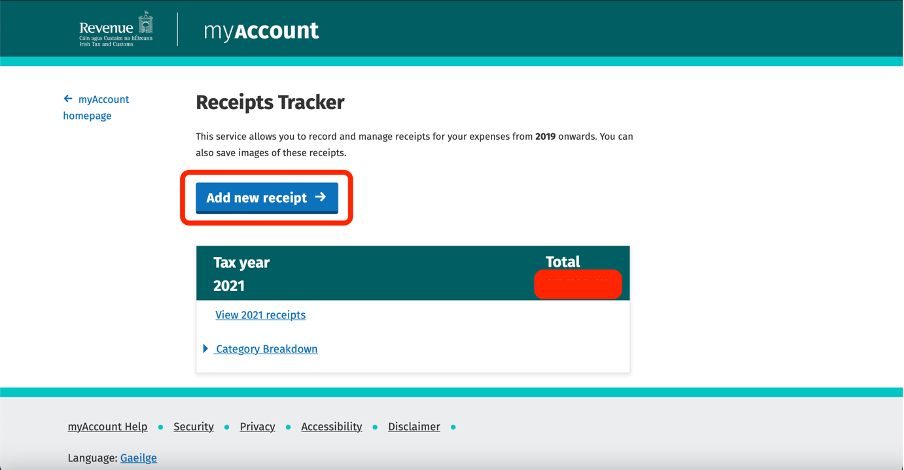Open the Privacy footer link
The image size is (904, 470).
point(257,427)
